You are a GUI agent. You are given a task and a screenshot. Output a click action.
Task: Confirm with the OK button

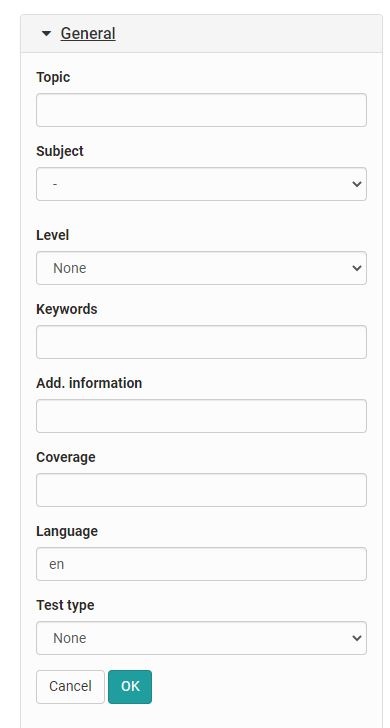(130, 687)
